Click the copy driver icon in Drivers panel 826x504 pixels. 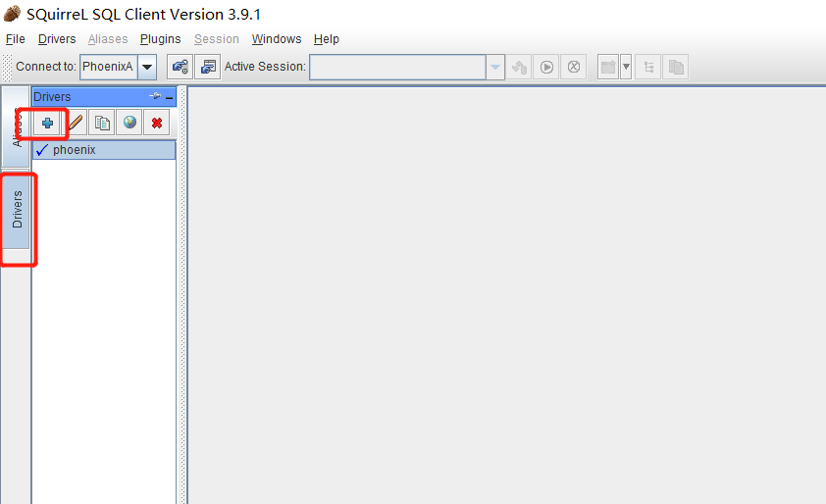pos(102,123)
